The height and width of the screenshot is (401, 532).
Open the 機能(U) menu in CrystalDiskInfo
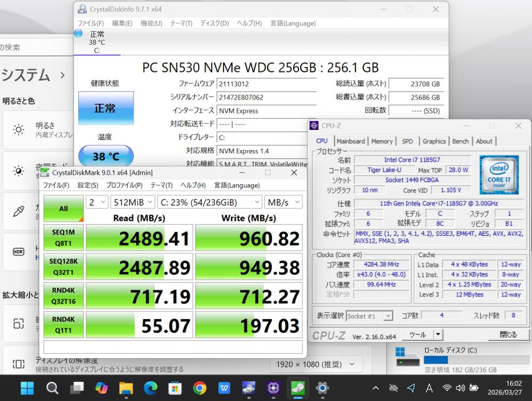[151, 23]
